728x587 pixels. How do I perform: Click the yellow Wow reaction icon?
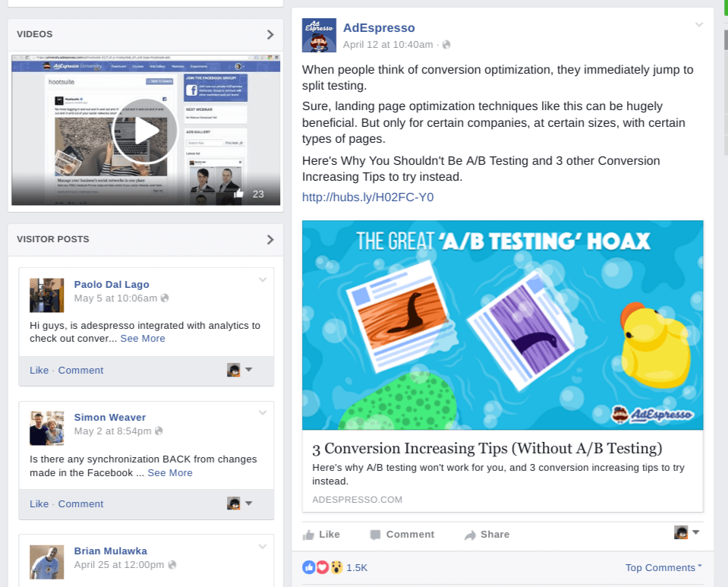click(336, 567)
